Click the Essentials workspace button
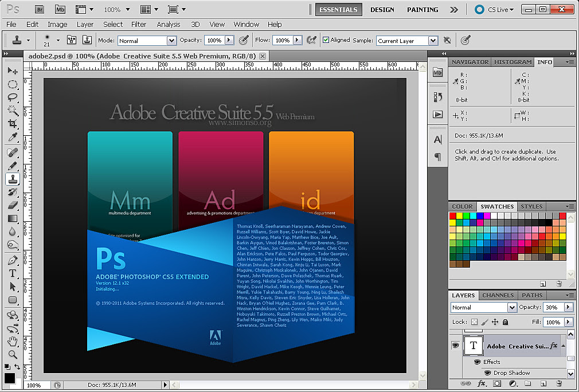579x392 pixels. pos(338,10)
